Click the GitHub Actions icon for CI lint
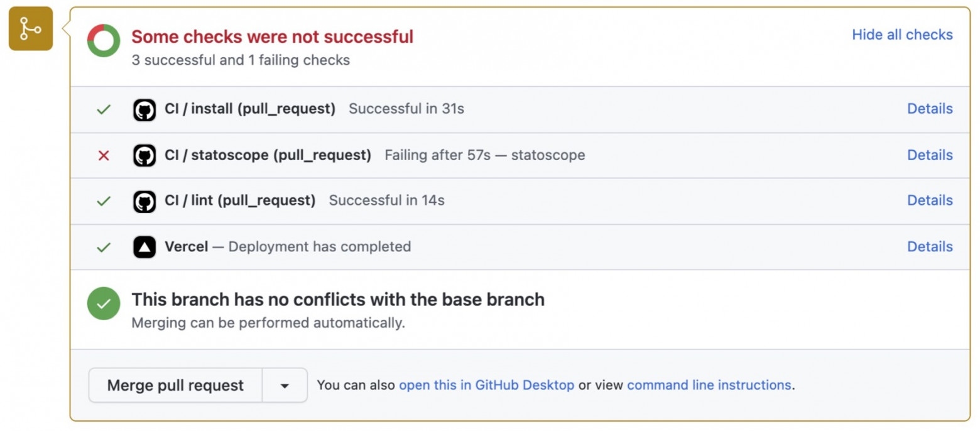Image resolution: width=980 pixels, height=431 pixels. point(144,200)
